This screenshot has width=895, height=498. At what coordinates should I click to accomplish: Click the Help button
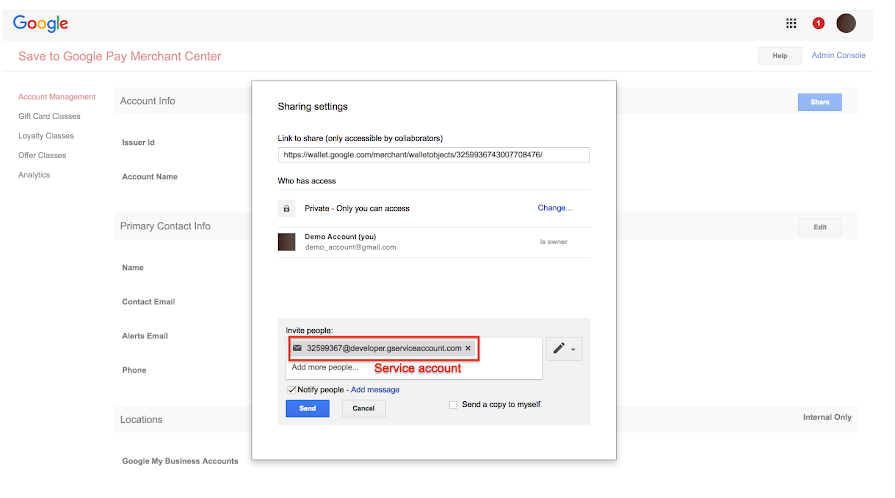780,55
